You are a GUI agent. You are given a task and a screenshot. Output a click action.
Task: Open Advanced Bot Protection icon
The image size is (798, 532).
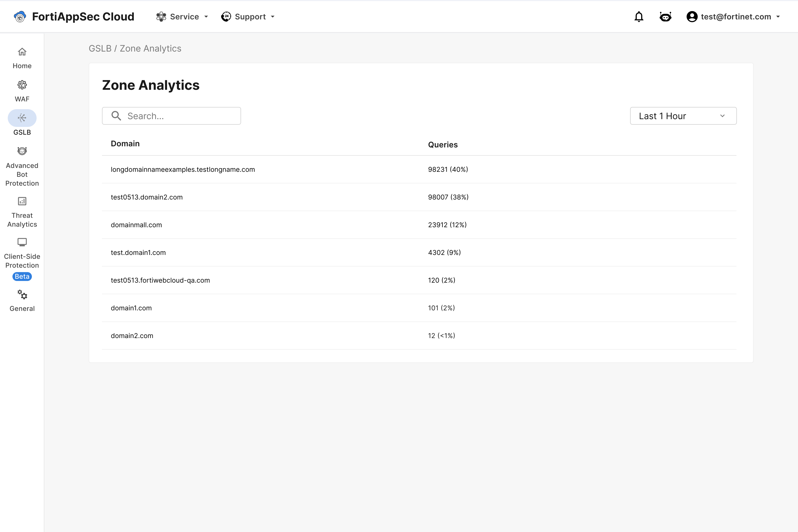point(22,151)
